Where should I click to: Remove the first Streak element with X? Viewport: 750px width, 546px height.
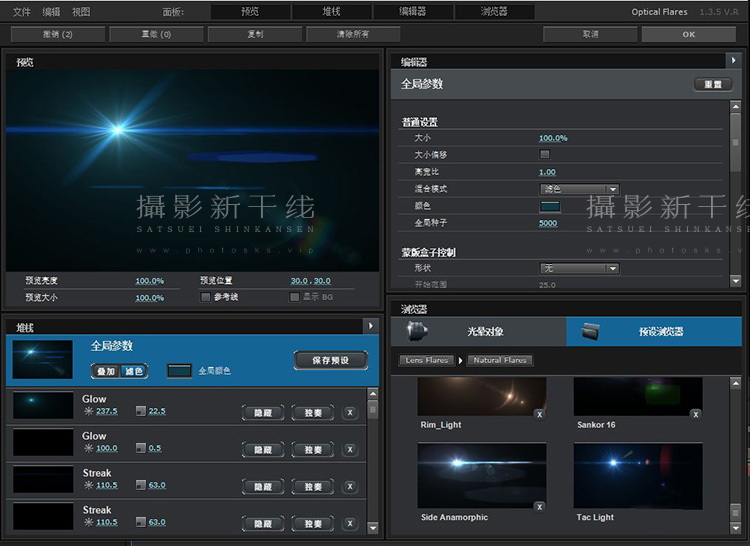click(x=350, y=486)
